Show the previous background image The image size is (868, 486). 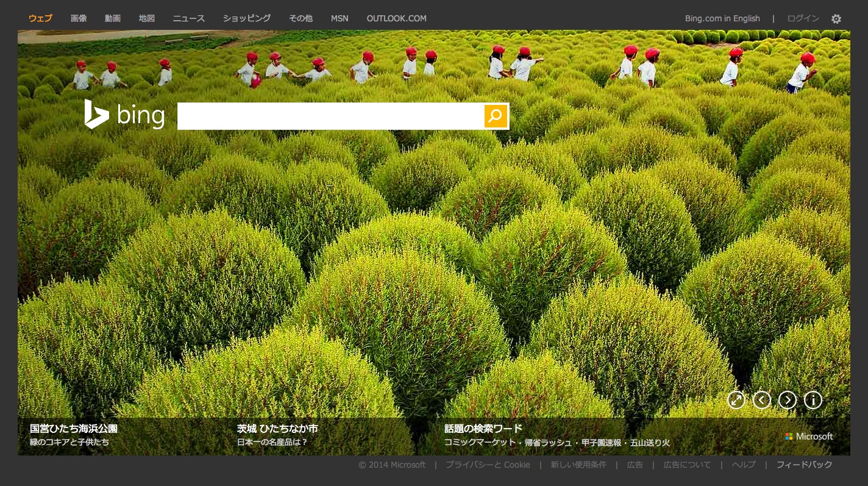click(762, 400)
